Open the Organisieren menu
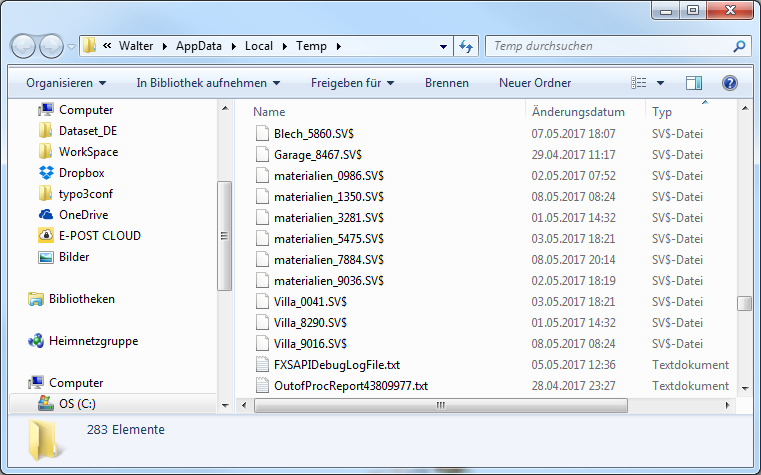The height and width of the screenshot is (475, 761). pos(66,83)
